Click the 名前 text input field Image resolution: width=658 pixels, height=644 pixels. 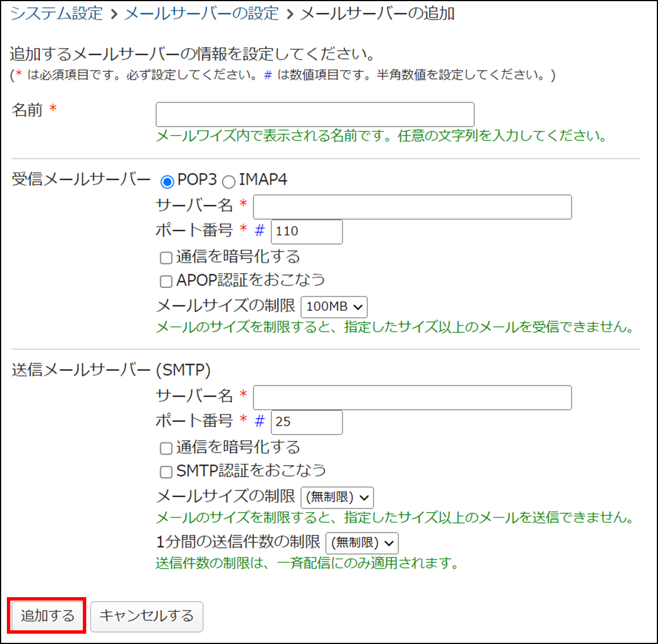point(315,114)
